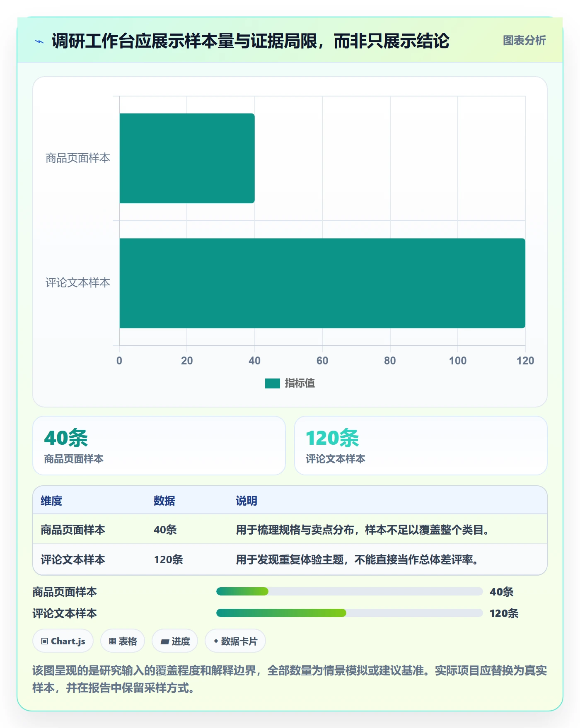Click the 指标值 legend text
The image size is (580, 728).
pos(300,383)
